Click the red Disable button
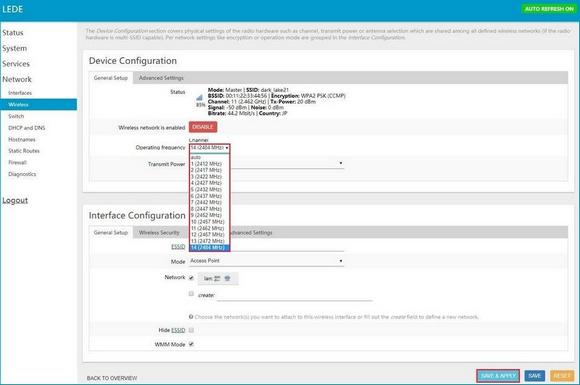This screenshot has width=580, height=385. (x=203, y=127)
